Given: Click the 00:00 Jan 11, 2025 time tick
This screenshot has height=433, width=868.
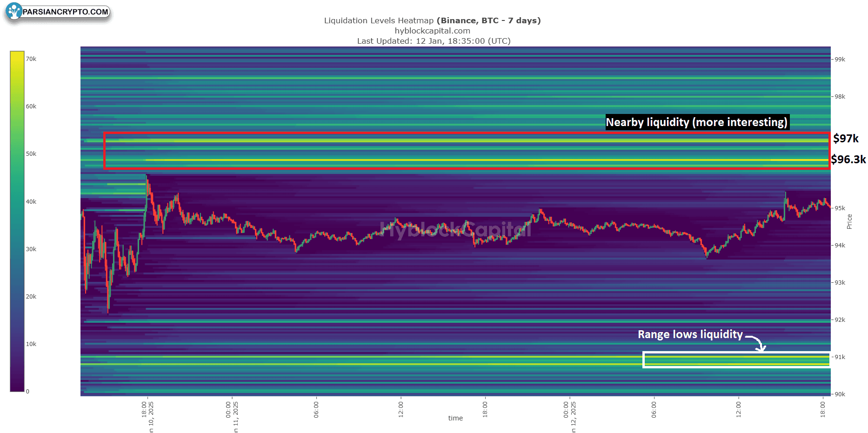Looking at the screenshot, I should click(x=232, y=417).
